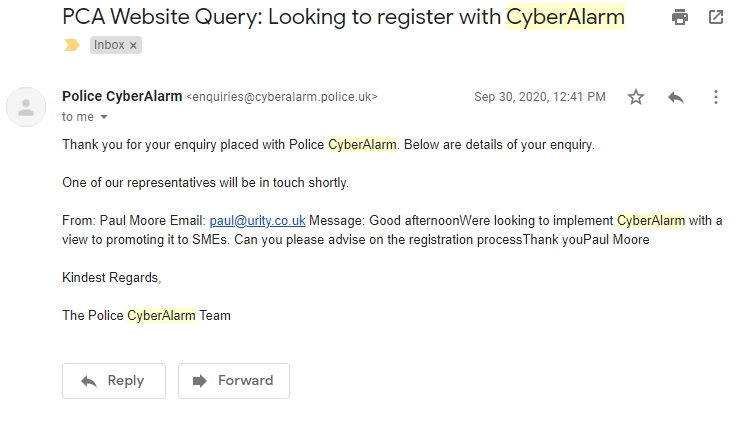Click the enquiries@cyberalarm.police.uk address

(x=282, y=97)
